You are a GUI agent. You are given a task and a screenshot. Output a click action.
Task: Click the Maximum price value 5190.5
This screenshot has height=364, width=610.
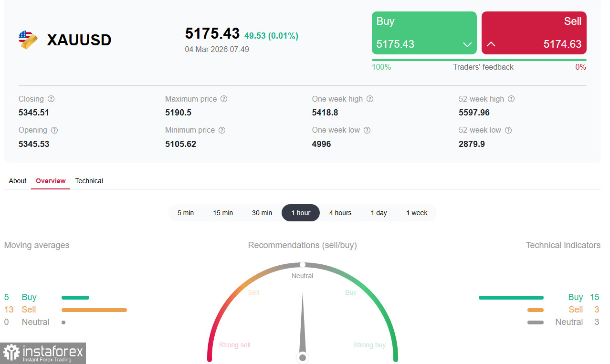point(179,113)
